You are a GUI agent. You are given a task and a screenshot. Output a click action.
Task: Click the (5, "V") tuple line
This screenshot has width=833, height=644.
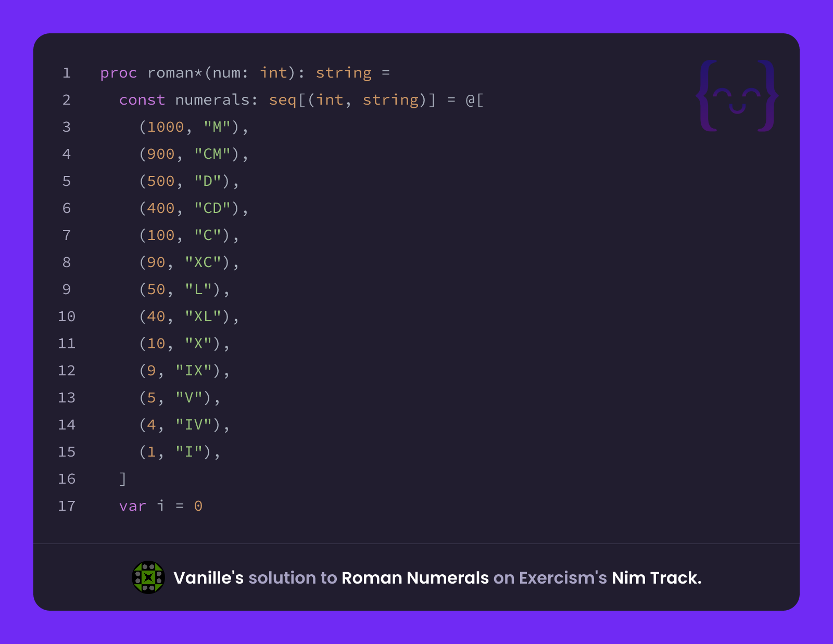pyautogui.click(x=180, y=398)
